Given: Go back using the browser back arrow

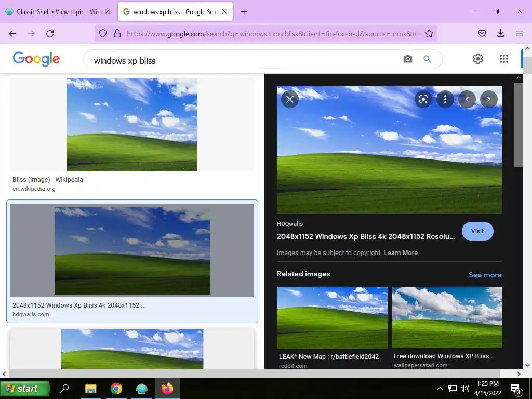Looking at the screenshot, I should [x=12, y=34].
